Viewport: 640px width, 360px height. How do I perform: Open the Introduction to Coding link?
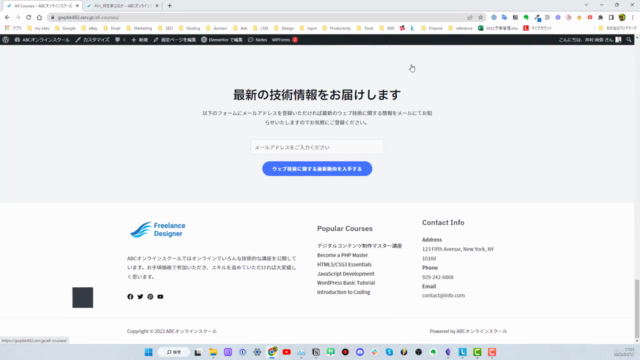[x=344, y=292]
